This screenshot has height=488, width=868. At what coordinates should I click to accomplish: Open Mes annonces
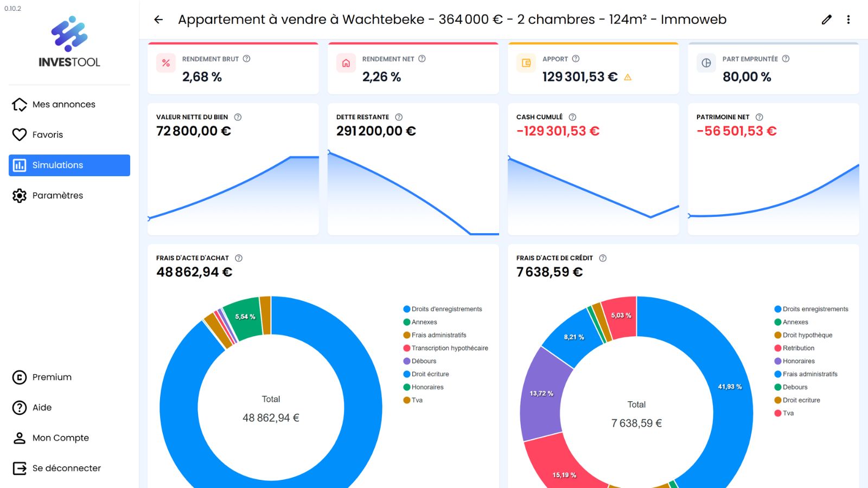click(69, 104)
